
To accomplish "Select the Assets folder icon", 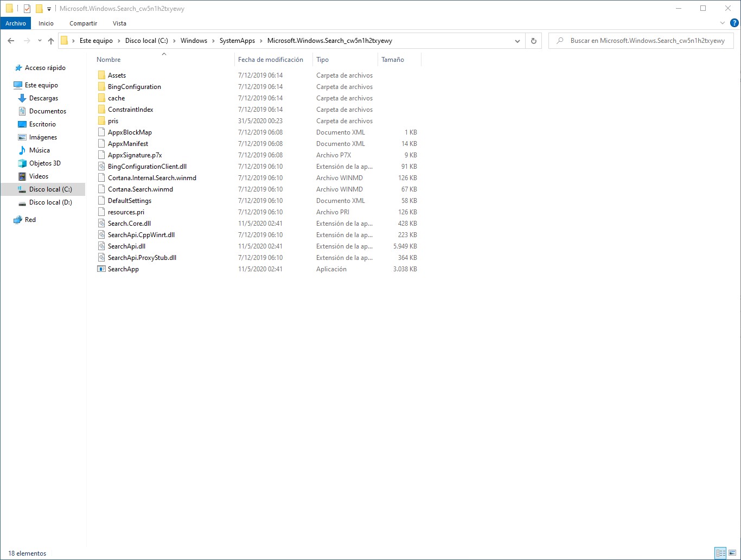I will (x=101, y=75).
